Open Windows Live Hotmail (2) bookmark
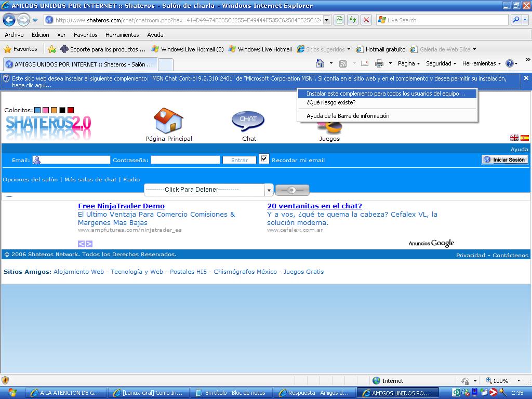The height and width of the screenshot is (399, 532). click(x=187, y=49)
